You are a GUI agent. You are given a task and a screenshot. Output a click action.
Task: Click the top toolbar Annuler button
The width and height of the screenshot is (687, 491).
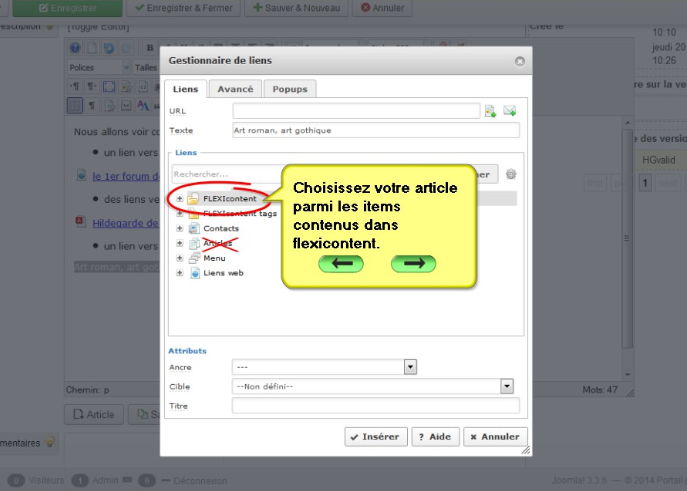[382, 8]
